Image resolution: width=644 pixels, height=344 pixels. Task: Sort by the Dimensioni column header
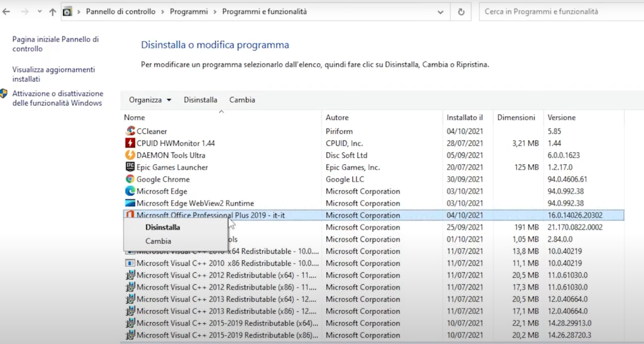(518, 118)
